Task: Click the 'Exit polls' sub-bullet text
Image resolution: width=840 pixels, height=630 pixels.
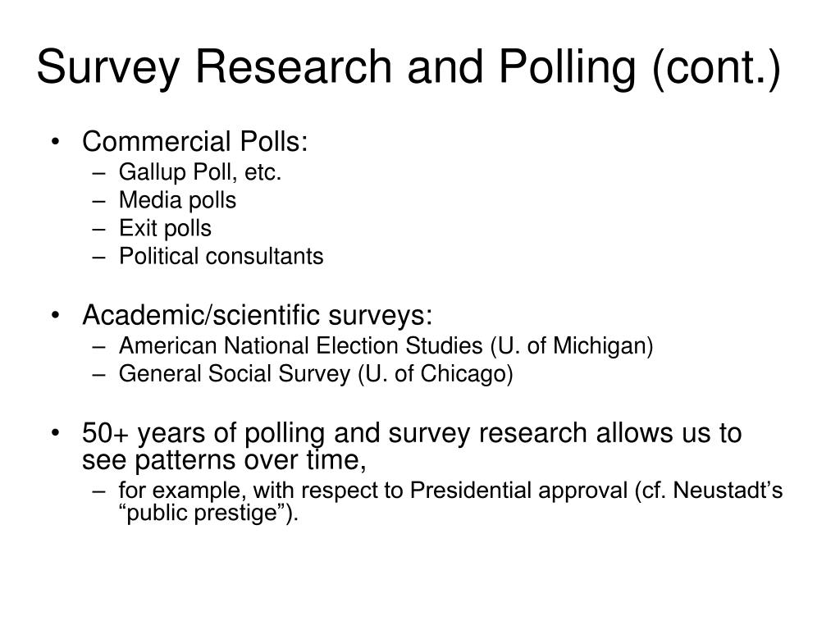Action: click(165, 228)
